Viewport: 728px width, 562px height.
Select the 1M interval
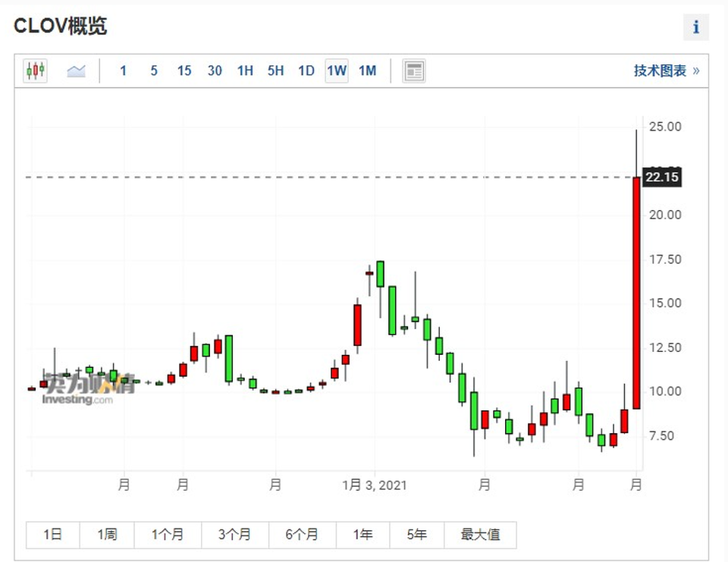coord(367,71)
